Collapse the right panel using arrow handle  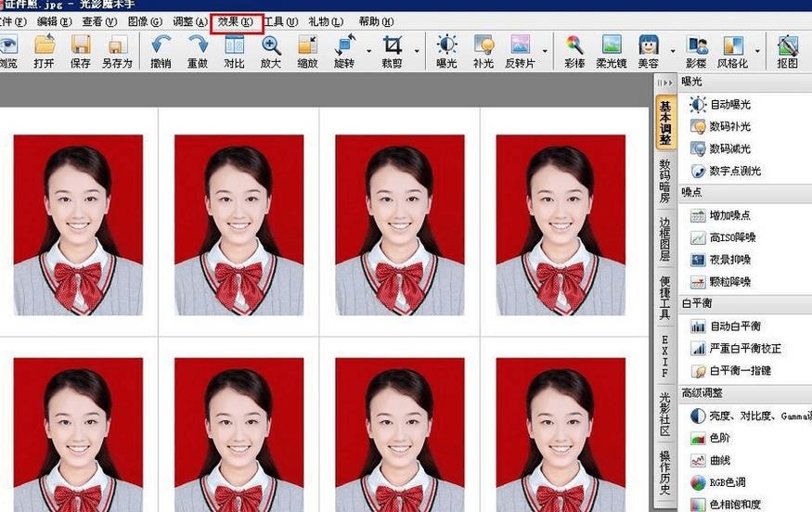(665, 83)
